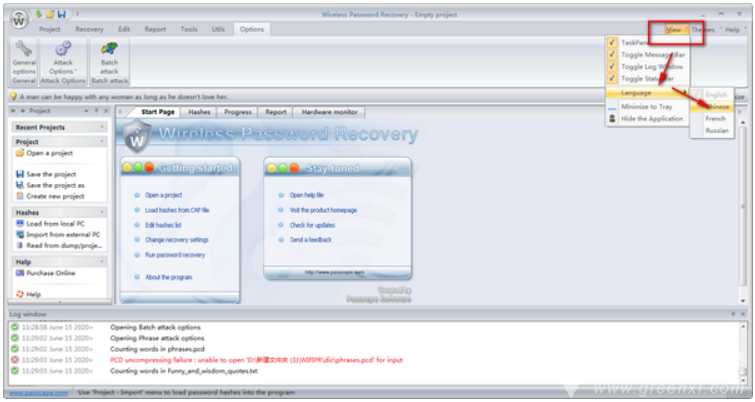The image size is (755, 402).
Task: Click Change recovery settings link
Action: click(177, 240)
